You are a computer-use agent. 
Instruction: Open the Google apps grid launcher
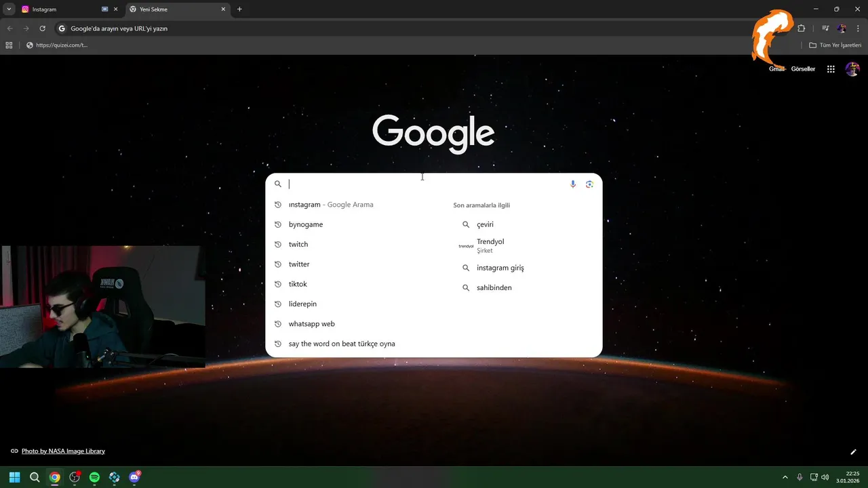click(x=831, y=69)
